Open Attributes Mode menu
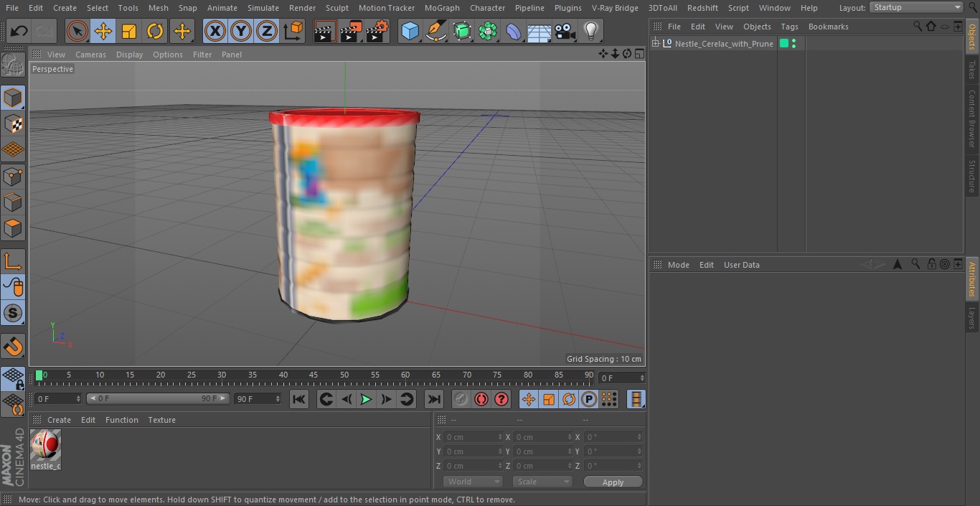980x506 pixels. tap(678, 265)
